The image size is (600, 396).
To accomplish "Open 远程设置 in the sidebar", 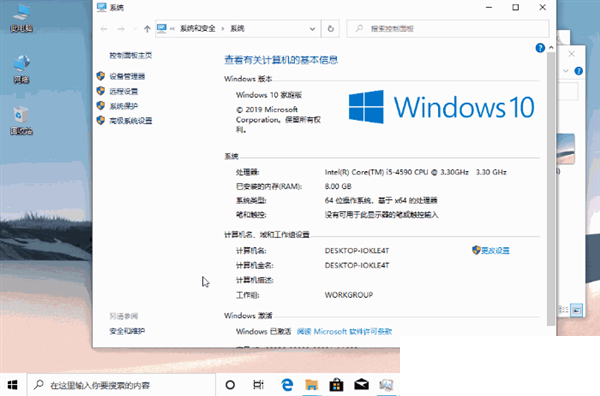I will (x=124, y=91).
